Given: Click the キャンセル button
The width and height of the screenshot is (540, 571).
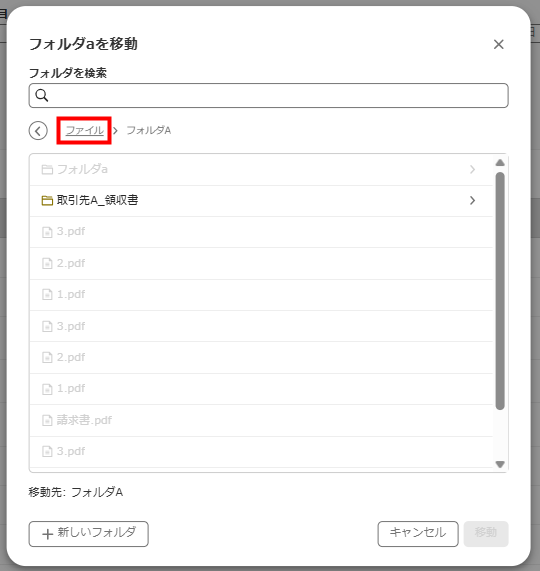Looking at the screenshot, I should point(418,534).
